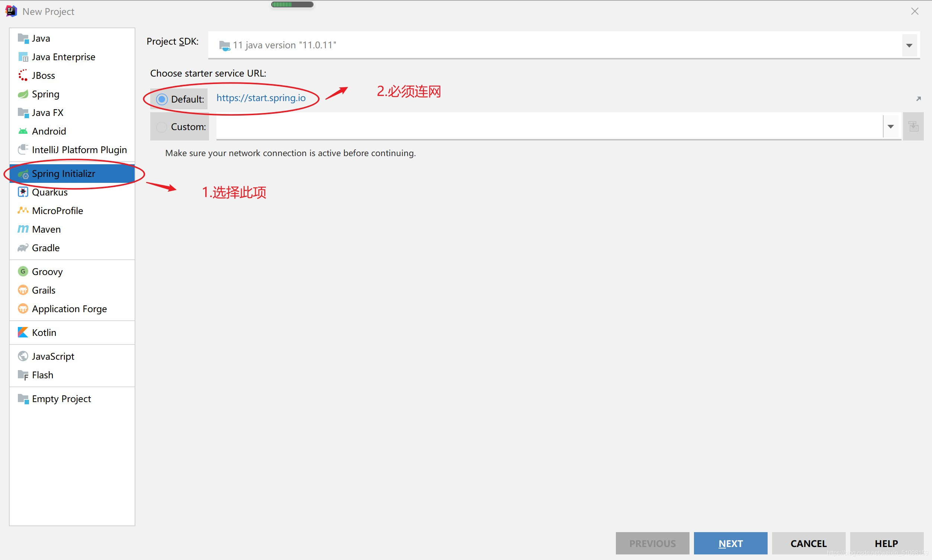Click the PREVIOUS button
Viewport: 932px width, 560px height.
652,543
